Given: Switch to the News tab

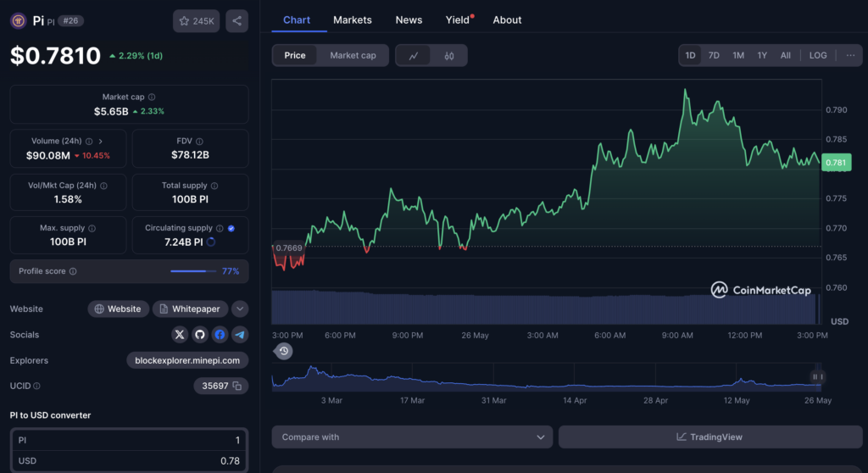Looking at the screenshot, I should click(409, 20).
